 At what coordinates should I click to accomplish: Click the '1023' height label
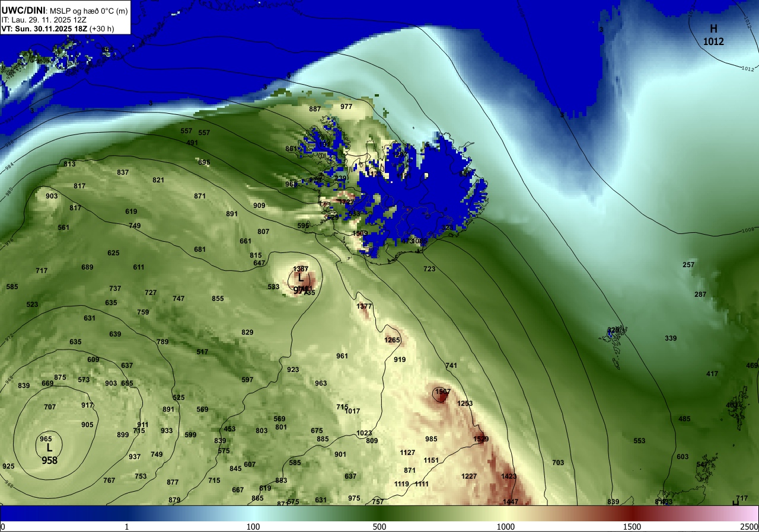coord(364,433)
